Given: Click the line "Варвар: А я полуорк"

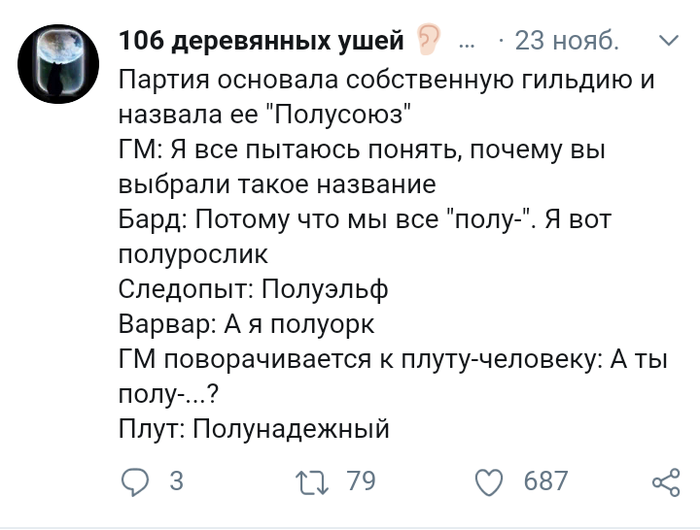Looking at the screenshot, I should tap(246, 325).
